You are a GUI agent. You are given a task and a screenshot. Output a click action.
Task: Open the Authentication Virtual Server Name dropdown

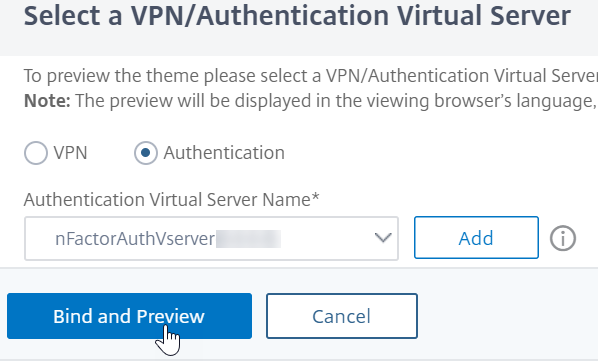pos(211,238)
